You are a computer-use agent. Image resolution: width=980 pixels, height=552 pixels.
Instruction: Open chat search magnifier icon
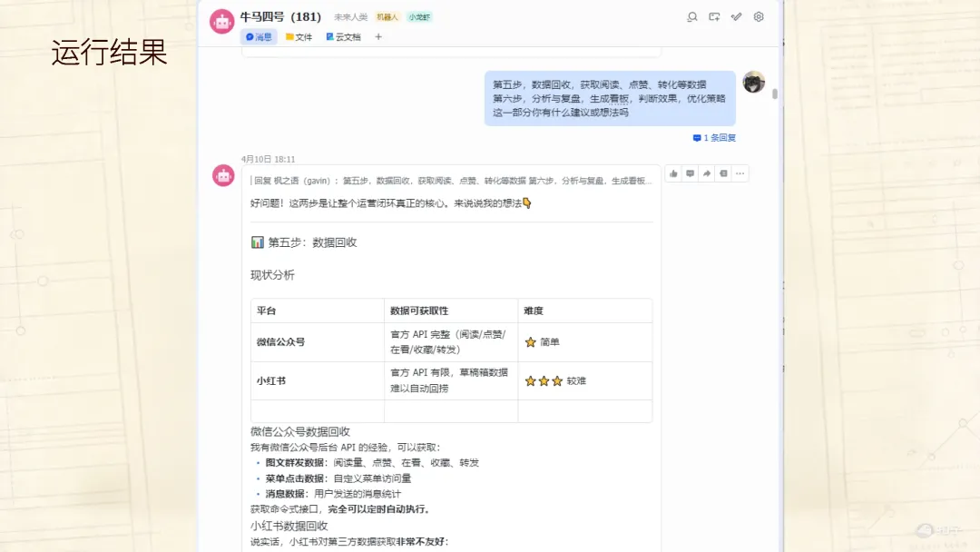pos(691,17)
